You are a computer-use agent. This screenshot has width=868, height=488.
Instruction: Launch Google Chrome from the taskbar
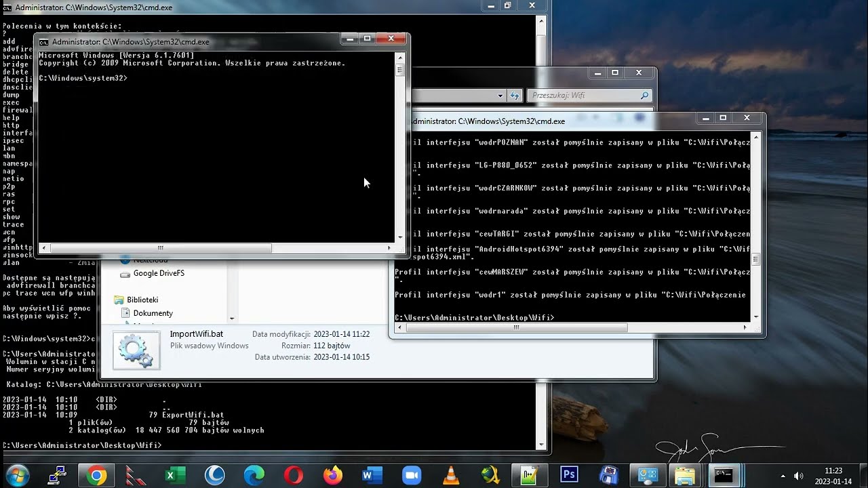pos(96,476)
